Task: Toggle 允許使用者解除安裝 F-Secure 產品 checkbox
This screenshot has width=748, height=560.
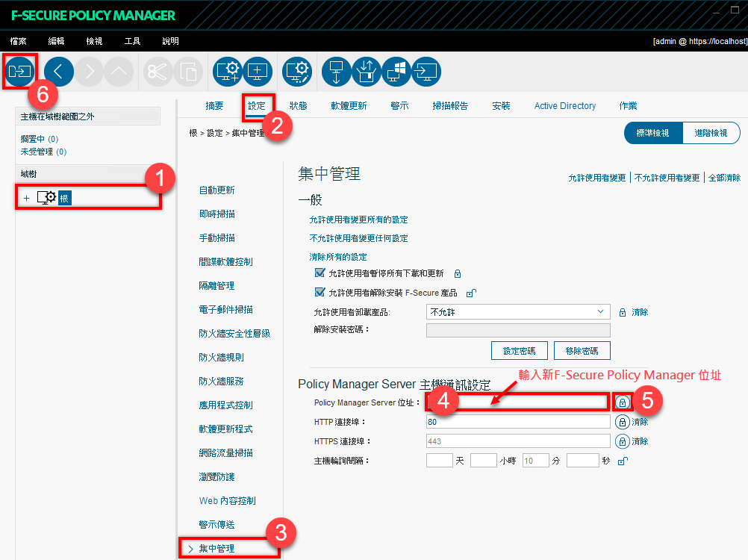Action: 320,292
